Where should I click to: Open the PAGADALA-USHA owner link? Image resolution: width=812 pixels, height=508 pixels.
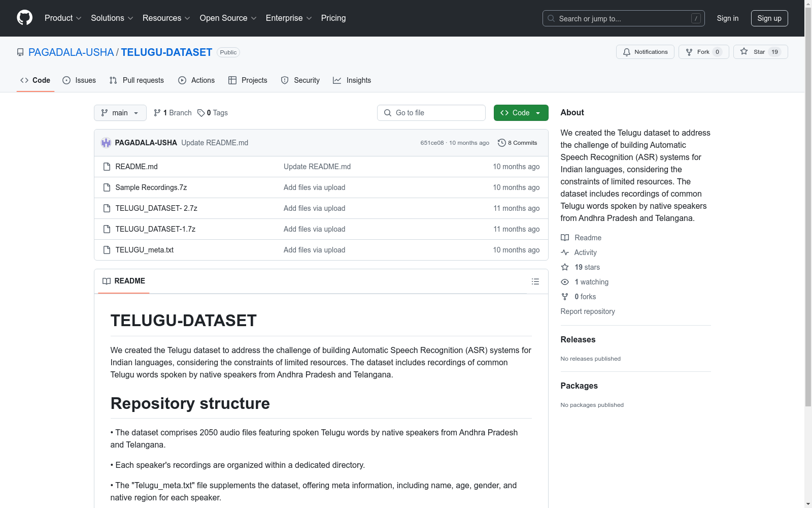coord(71,52)
